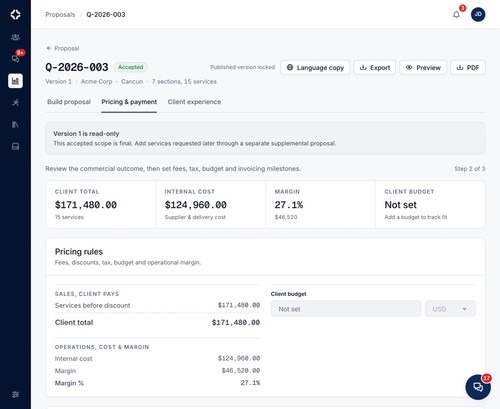Open settings sliders icon at sidebar bottom
The width and height of the screenshot is (500, 409).
pyautogui.click(x=15, y=394)
